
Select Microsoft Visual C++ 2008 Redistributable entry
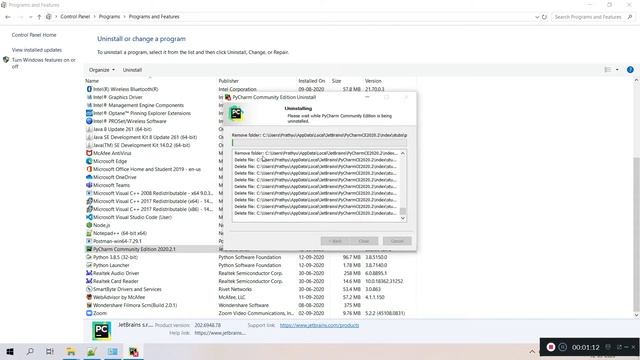[x=153, y=193]
